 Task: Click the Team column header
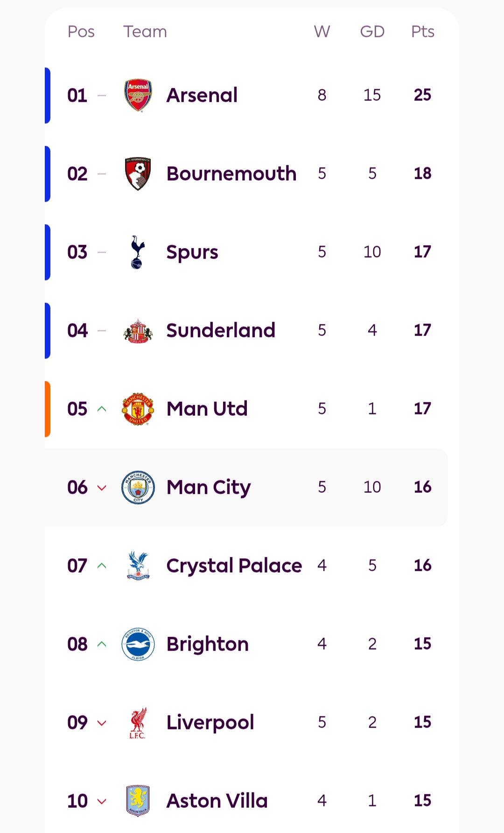coord(145,32)
